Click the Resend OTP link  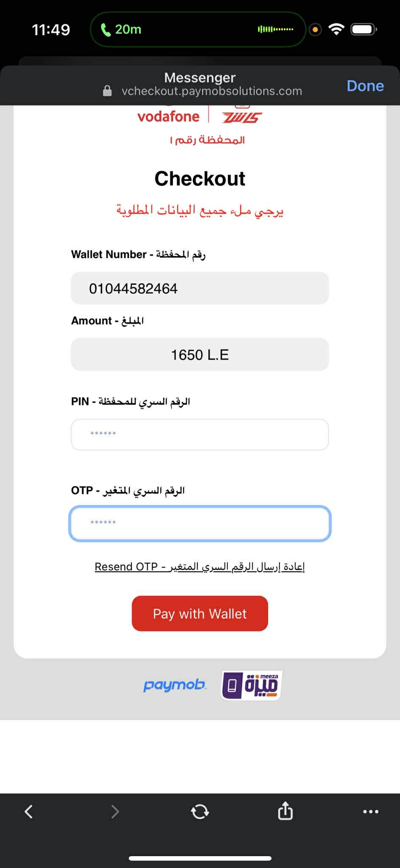[200, 567]
